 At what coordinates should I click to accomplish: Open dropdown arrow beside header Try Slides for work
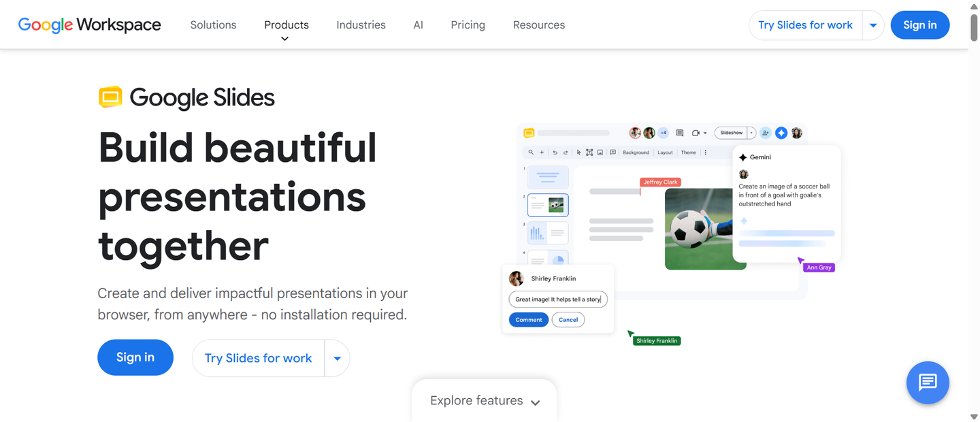point(873,25)
